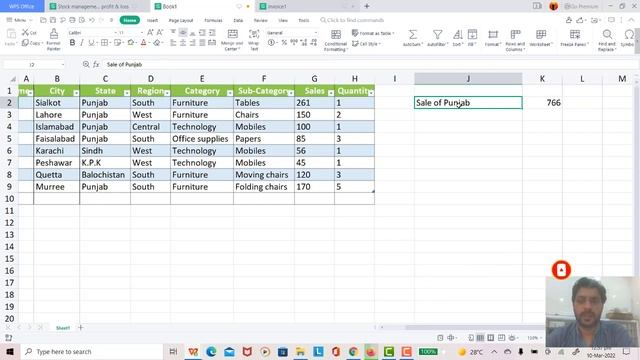The width and height of the screenshot is (640, 360).
Task: Click the Go Premium button
Action: [x=582, y=6]
